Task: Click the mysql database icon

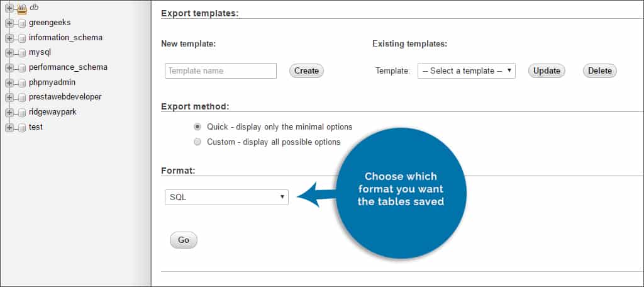Action: [x=22, y=53]
